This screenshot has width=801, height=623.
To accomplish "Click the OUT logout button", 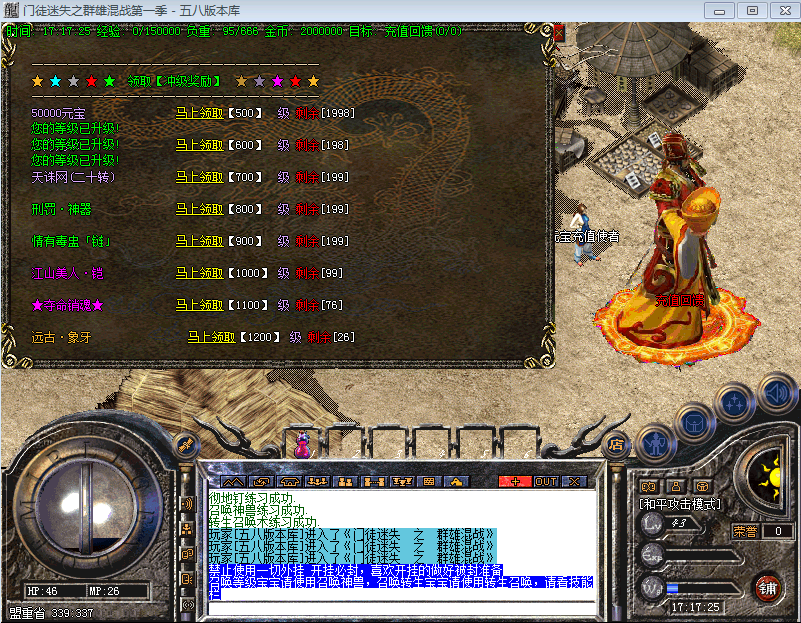I will tap(546, 482).
